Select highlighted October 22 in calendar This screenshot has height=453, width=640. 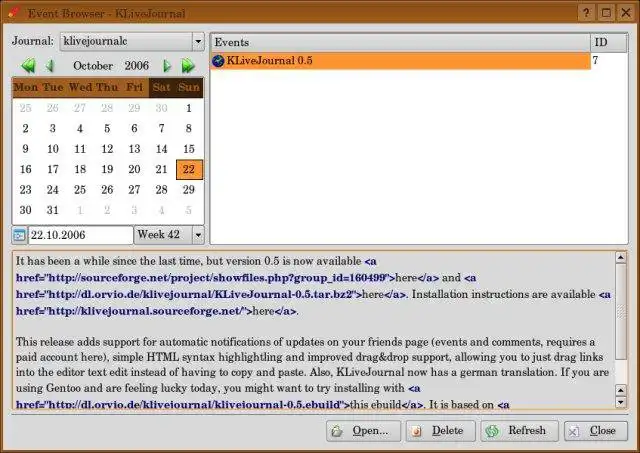(189, 169)
